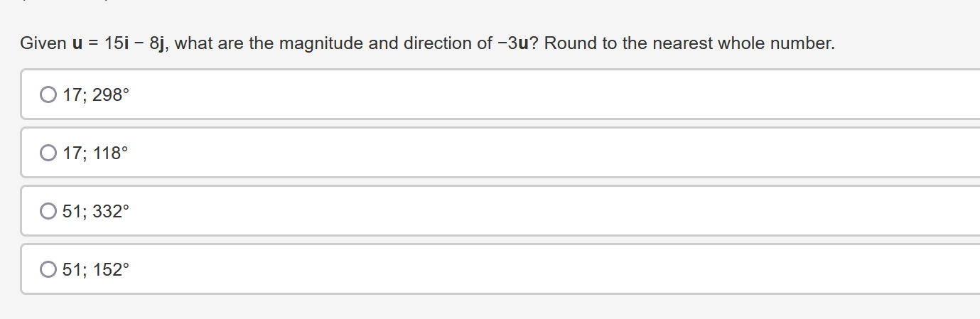Click "Round to the nearest whole number" text

coord(689,44)
